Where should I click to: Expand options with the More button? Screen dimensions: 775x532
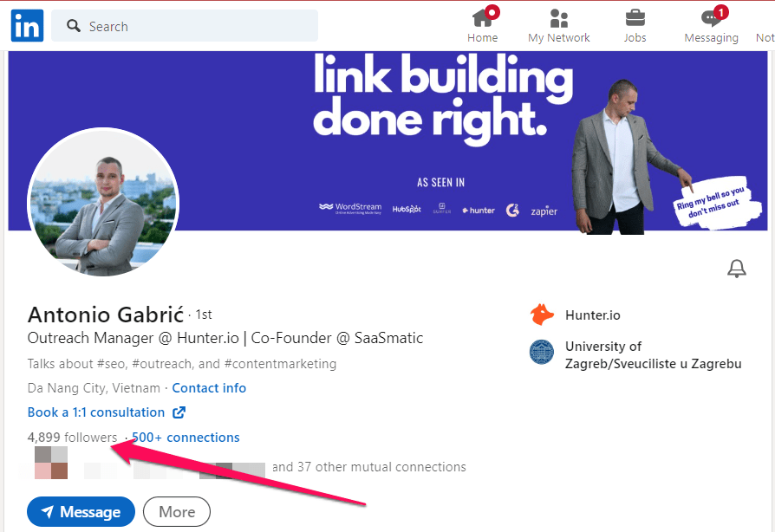click(176, 511)
